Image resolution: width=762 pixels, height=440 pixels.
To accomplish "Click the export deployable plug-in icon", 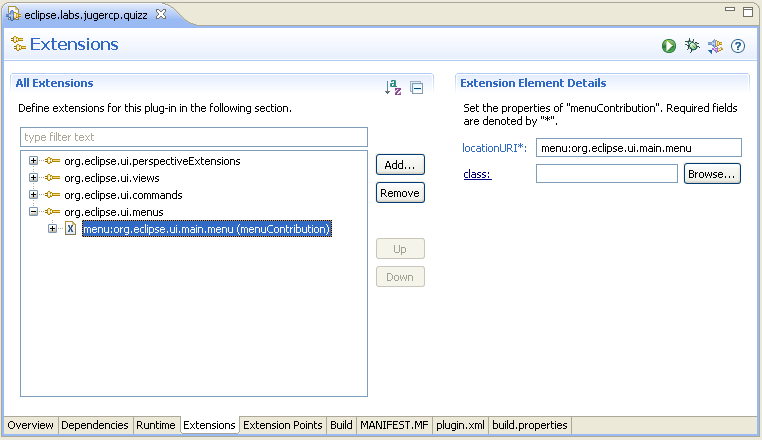I will 715,46.
